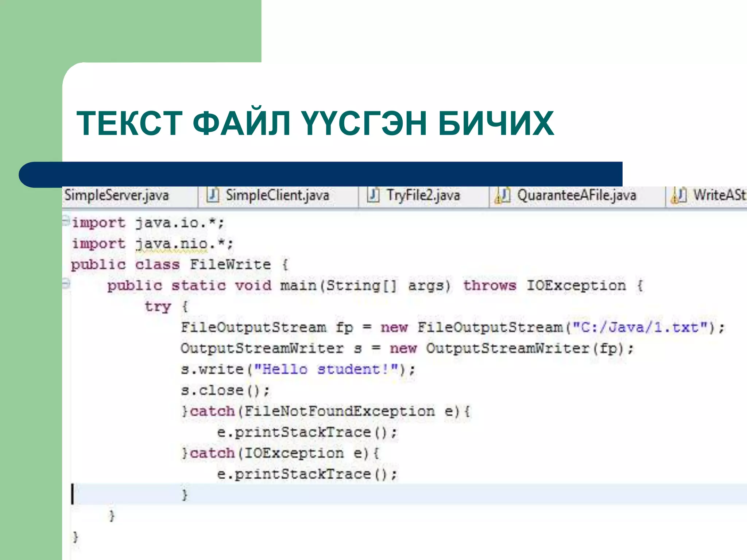The height and width of the screenshot is (560, 747).
Task: Collapse the import statements fold marker
Action: point(66,221)
